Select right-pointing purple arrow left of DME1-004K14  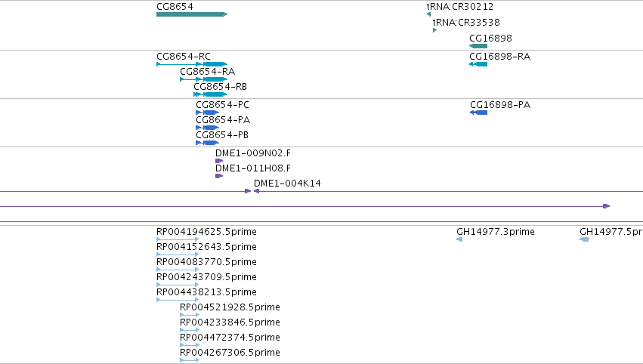click(x=248, y=191)
